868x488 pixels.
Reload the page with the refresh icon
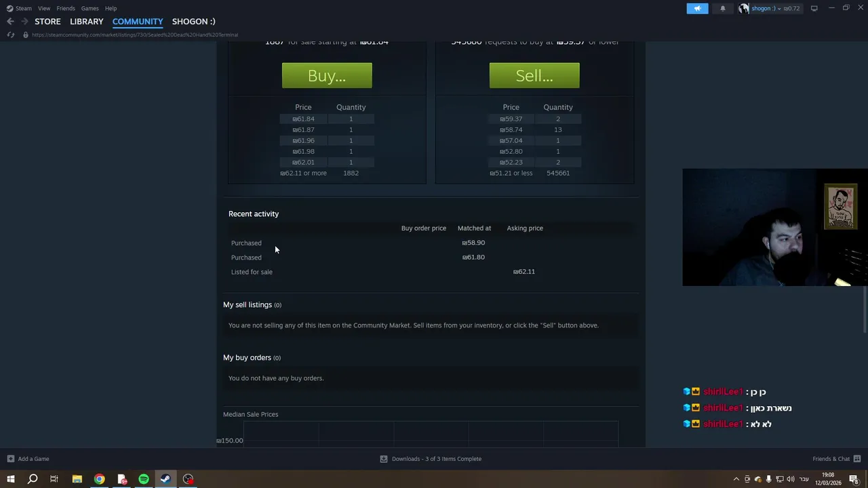[10, 35]
